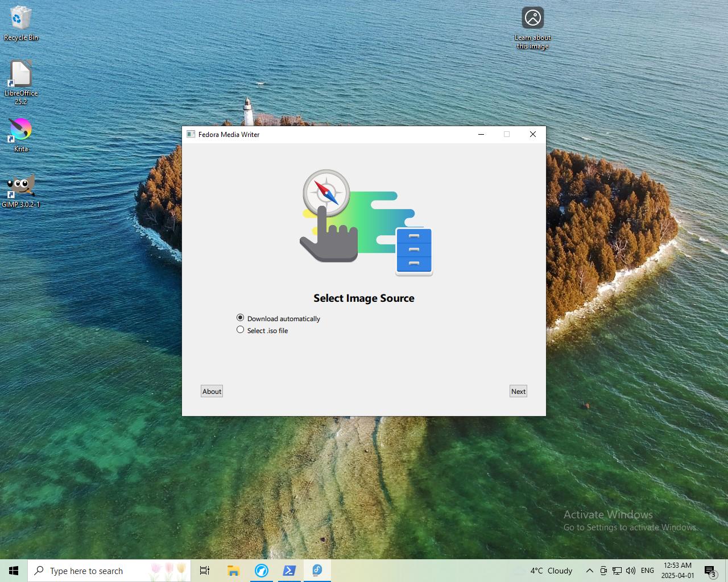Click the blue circular app taskbar icon
The width and height of the screenshot is (728, 582).
tap(261, 571)
